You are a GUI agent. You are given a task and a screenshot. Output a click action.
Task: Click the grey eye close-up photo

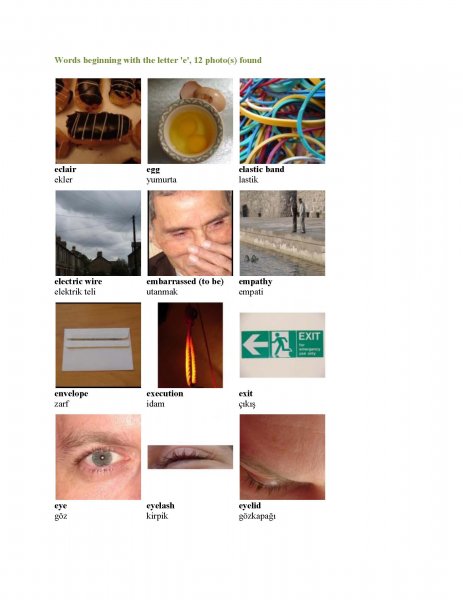(x=98, y=457)
